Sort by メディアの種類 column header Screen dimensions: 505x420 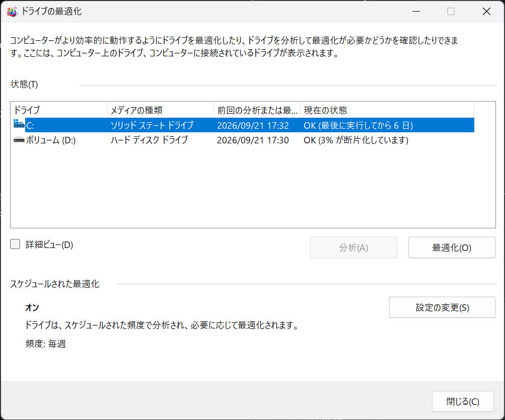tap(161, 110)
